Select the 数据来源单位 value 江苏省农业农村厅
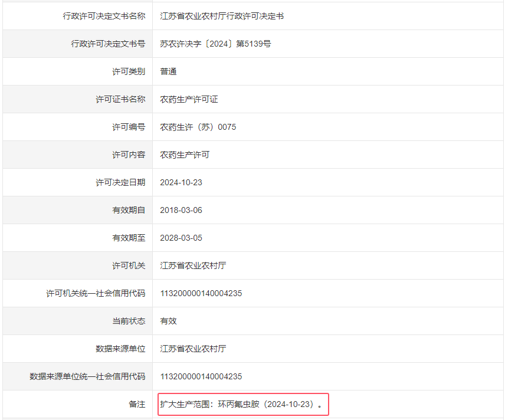505x420 pixels. pyautogui.click(x=194, y=349)
